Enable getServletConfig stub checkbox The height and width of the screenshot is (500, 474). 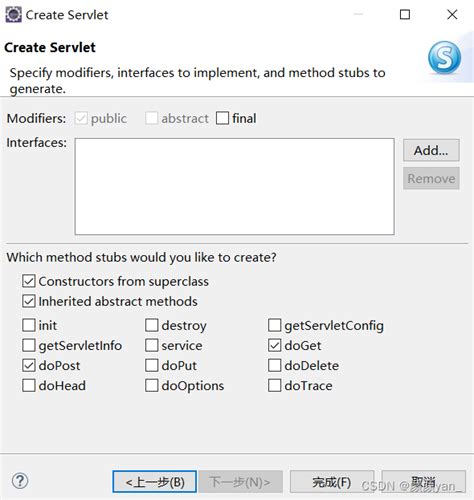[x=274, y=325]
